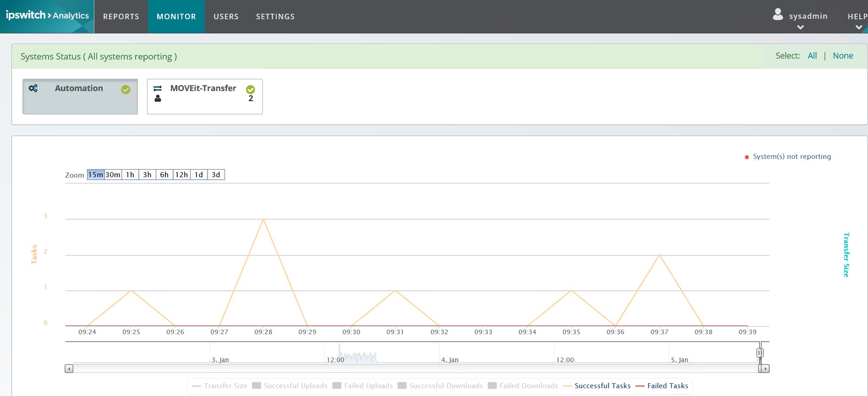This screenshot has height=396, width=868.
Task: Expand the sysadmin account dropdown chevron
Action: [x=800, y=27]
